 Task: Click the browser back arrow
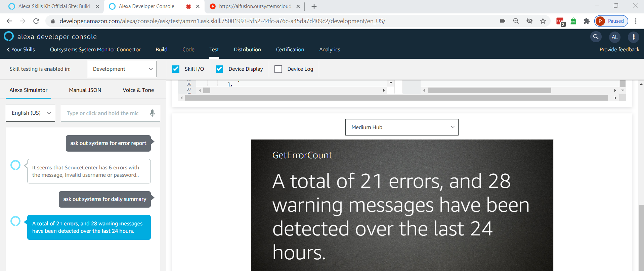[9, 21]
